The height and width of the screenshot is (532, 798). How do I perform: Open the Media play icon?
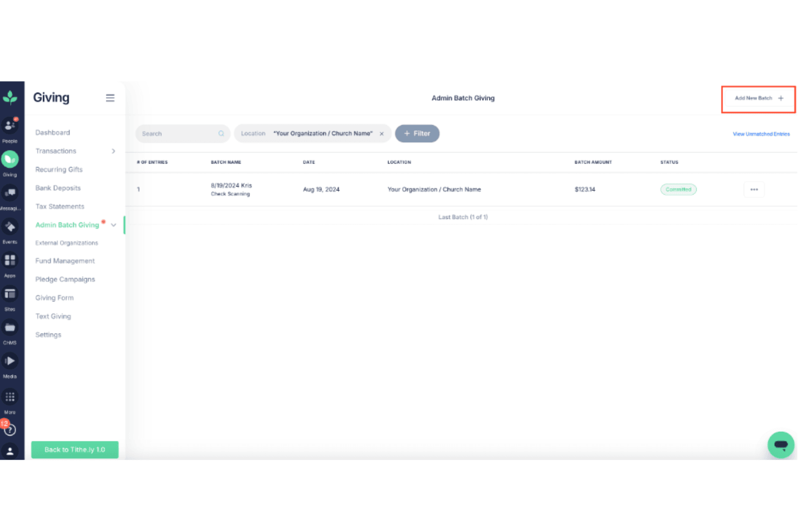(10, 361)
